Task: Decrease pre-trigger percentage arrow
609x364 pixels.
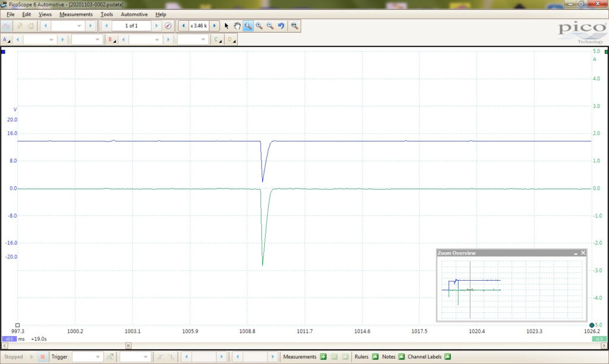Action: (x=237, y=357)
